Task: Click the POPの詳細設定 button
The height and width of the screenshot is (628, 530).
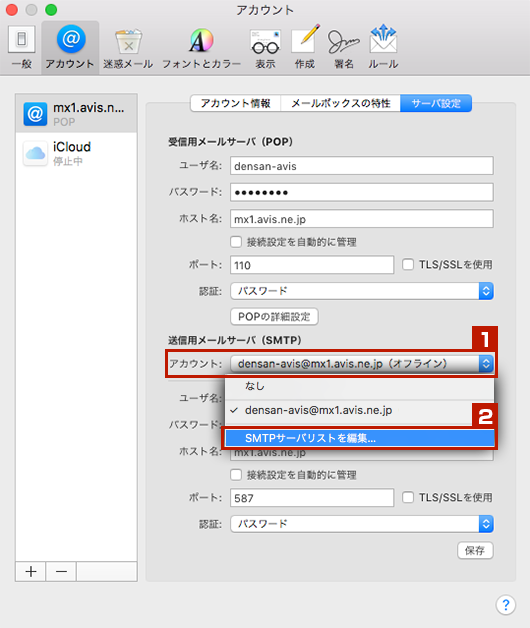Action: [274, 317]
